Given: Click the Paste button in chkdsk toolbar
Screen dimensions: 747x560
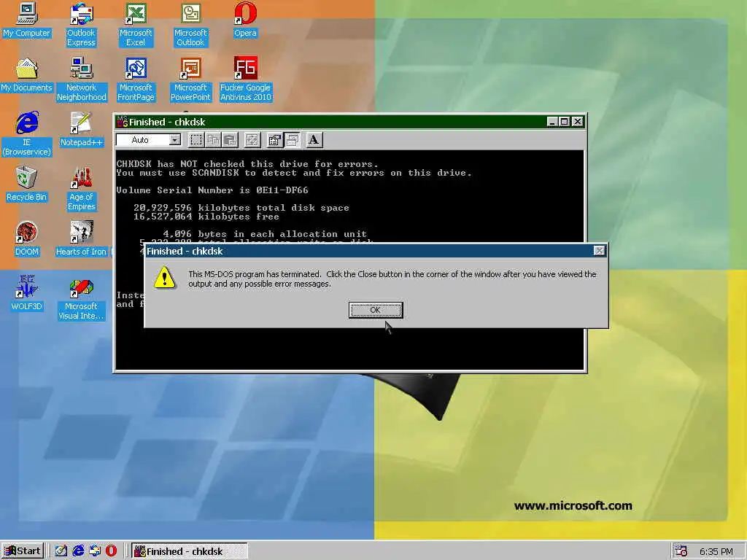Looking at the screenshot, I should (230, 140).
